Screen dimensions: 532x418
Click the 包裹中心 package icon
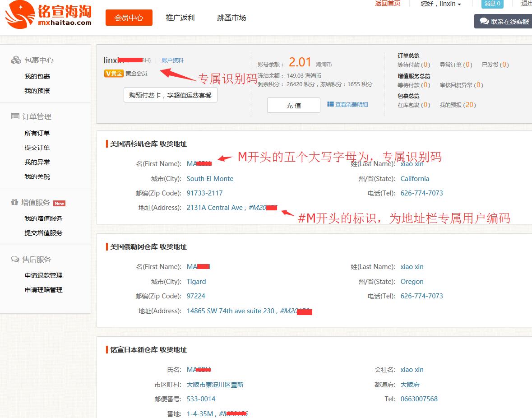tap(16, 60)
